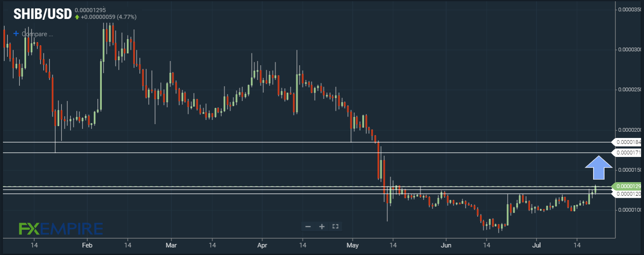This screenshot has height=255, width=644.
Task: Click the zoom out minus button
Action: coord(308,226)
